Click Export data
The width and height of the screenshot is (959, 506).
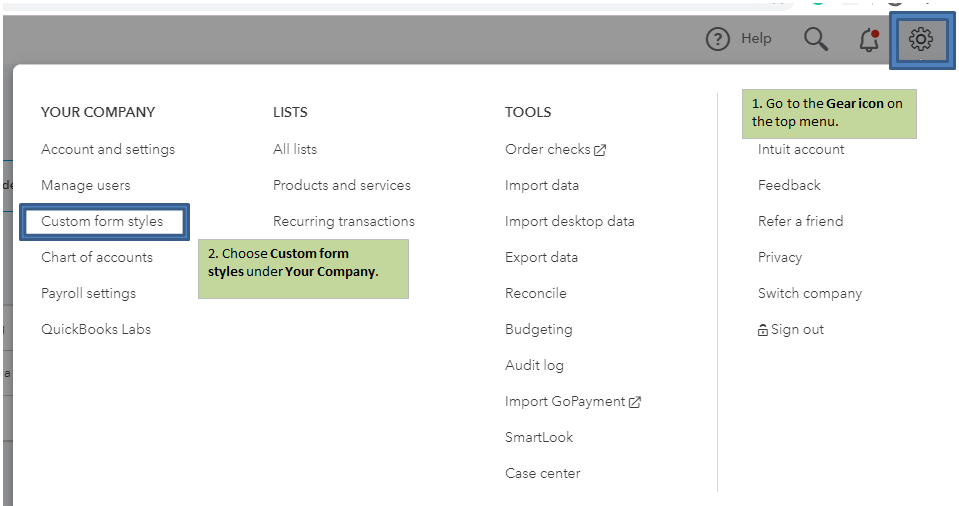pos(542,257)
